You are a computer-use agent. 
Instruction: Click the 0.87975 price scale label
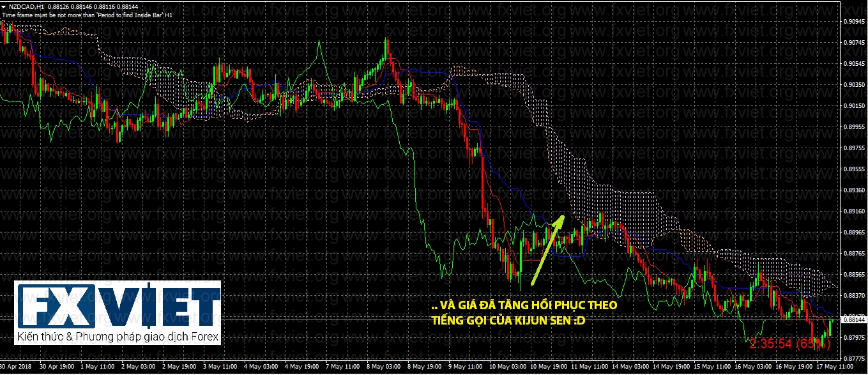853,337
